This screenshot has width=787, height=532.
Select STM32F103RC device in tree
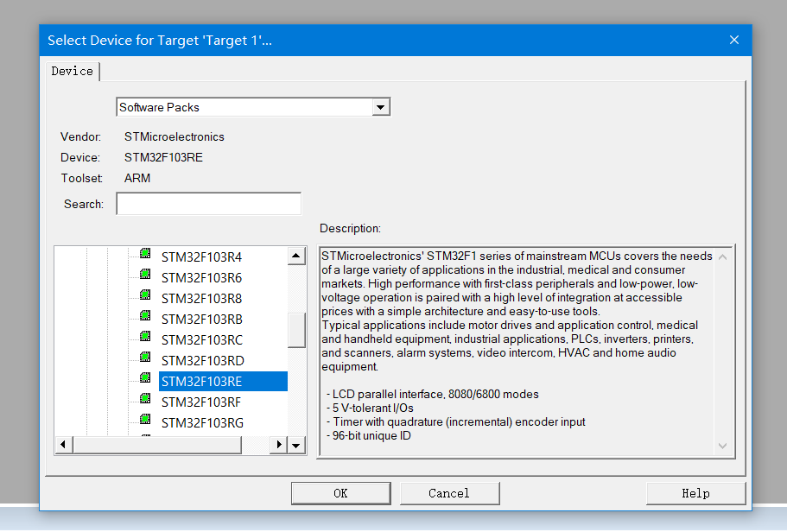click(202, 339)
